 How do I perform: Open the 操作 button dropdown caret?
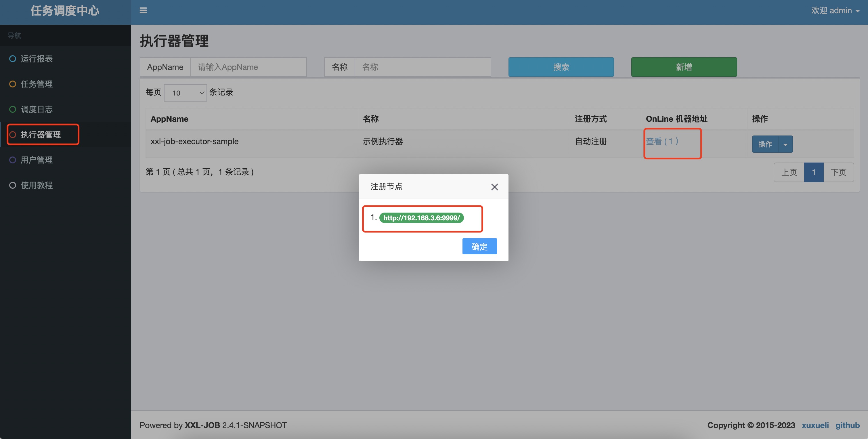click(x=785, y=144)
